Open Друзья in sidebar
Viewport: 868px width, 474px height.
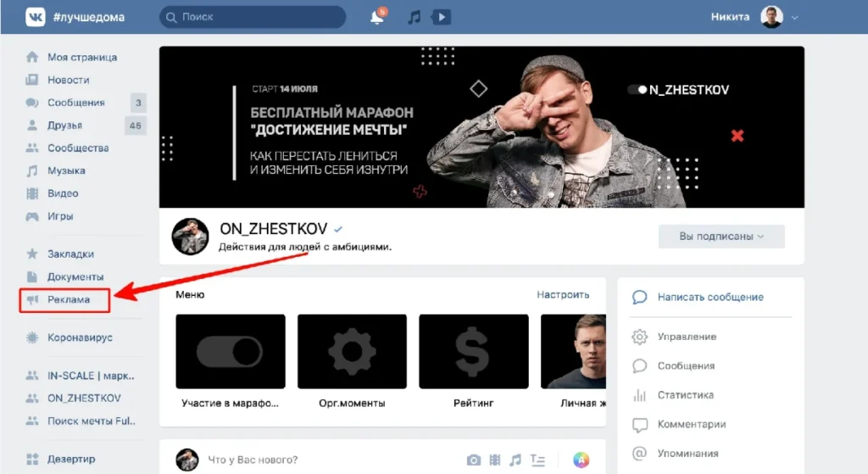[x=64, y=125]
